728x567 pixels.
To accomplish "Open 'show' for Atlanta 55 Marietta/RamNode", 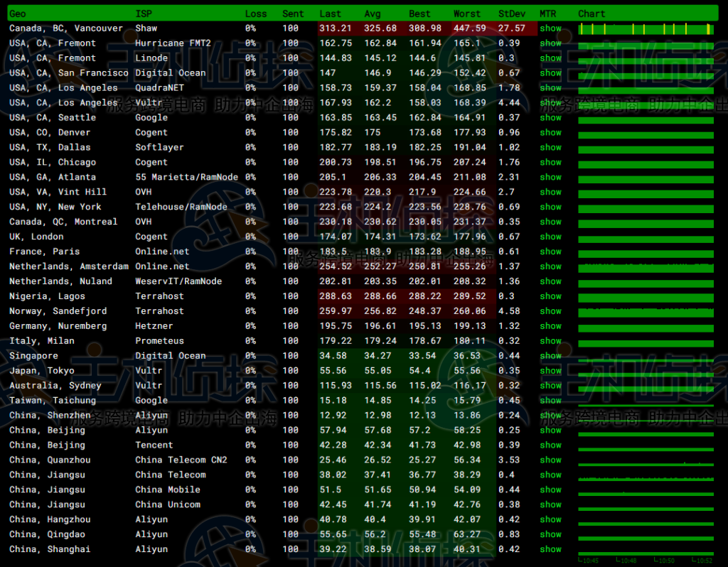I will pyautogui.click(x=550, y=177).
